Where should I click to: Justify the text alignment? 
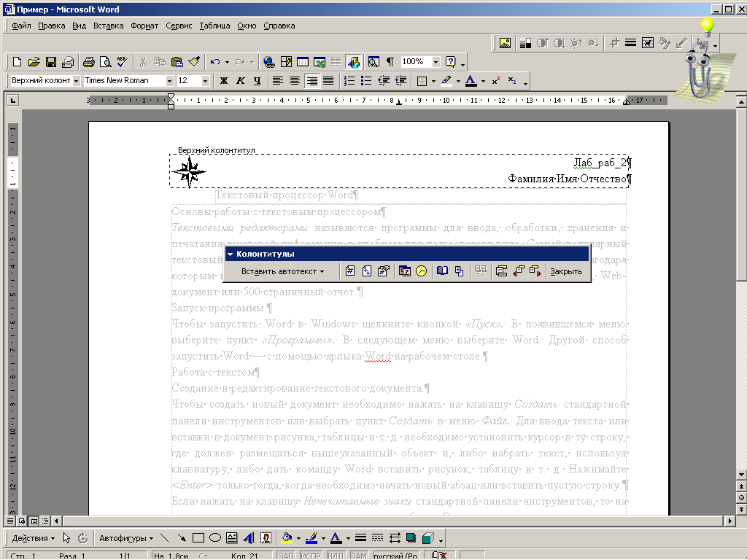point(328,81)
